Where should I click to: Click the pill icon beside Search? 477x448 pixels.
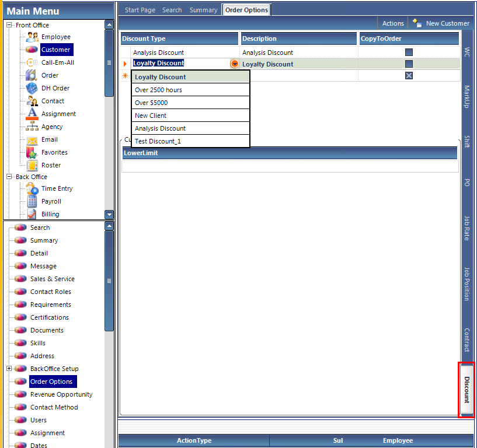[x=20, y=228]
